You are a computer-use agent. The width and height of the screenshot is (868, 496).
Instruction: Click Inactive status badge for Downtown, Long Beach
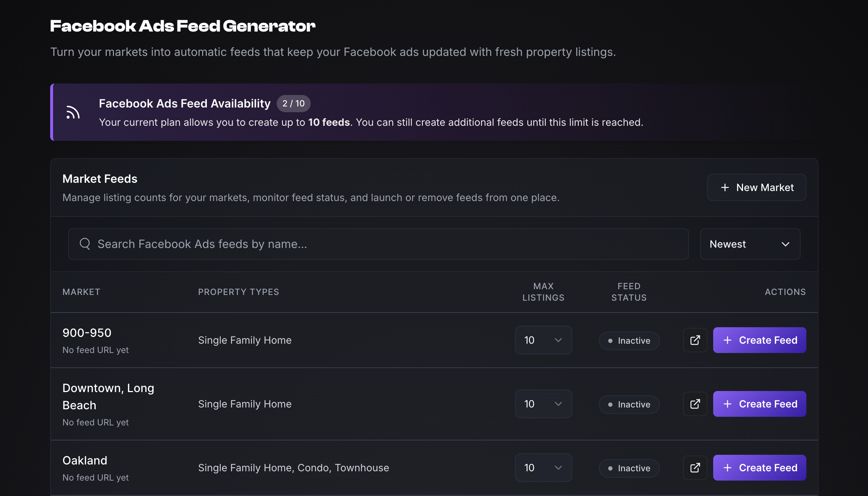click(x=629, y=404)
